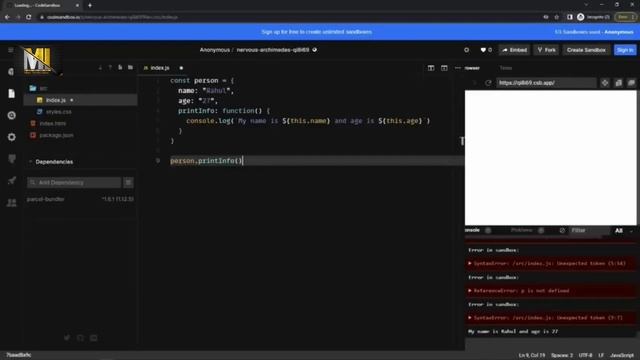Open preview in new window icon
This screenshot has width=640, height=360.
tap(631, 83)
